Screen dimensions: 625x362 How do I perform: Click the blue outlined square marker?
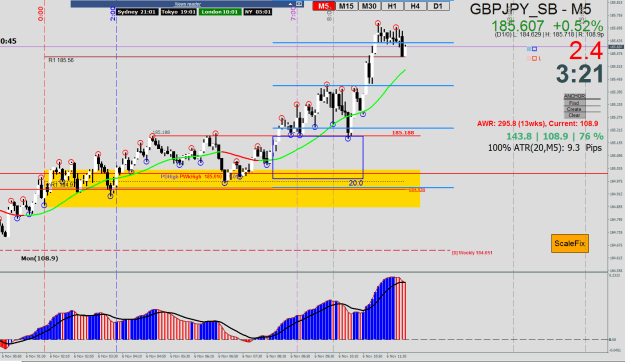click(535, 49)
